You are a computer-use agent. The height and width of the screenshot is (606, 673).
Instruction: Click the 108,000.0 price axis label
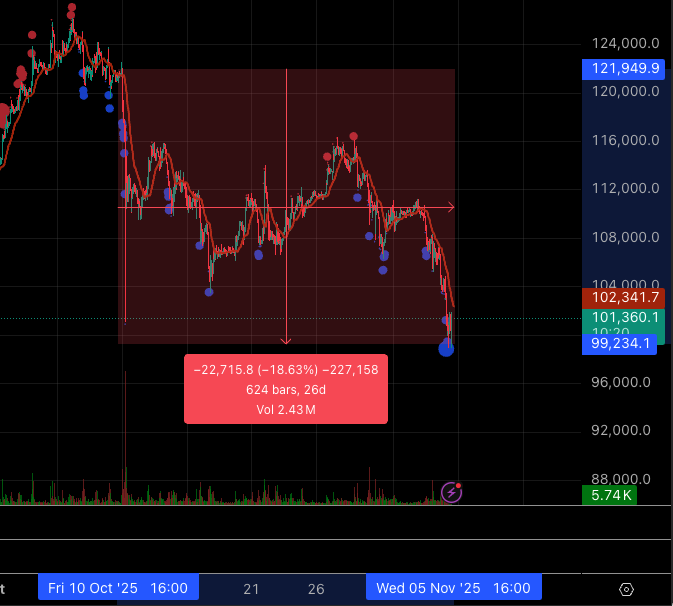pos(625,237)
